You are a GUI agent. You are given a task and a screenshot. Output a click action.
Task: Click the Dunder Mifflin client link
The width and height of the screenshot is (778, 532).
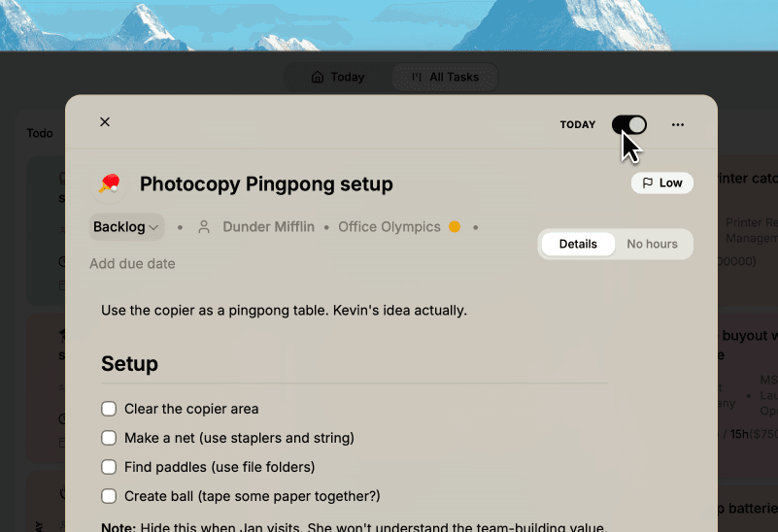pyautogui.click(x=268, y=227)
